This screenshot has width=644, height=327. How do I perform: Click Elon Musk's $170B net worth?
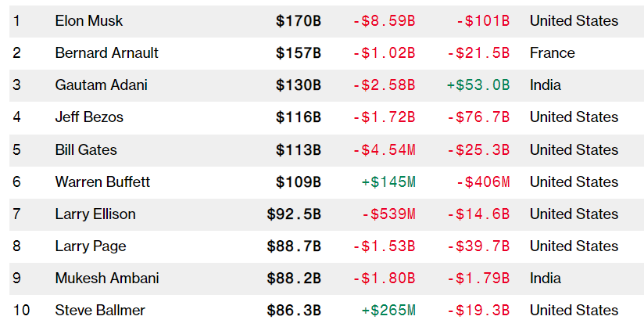(x=298, y=21)
